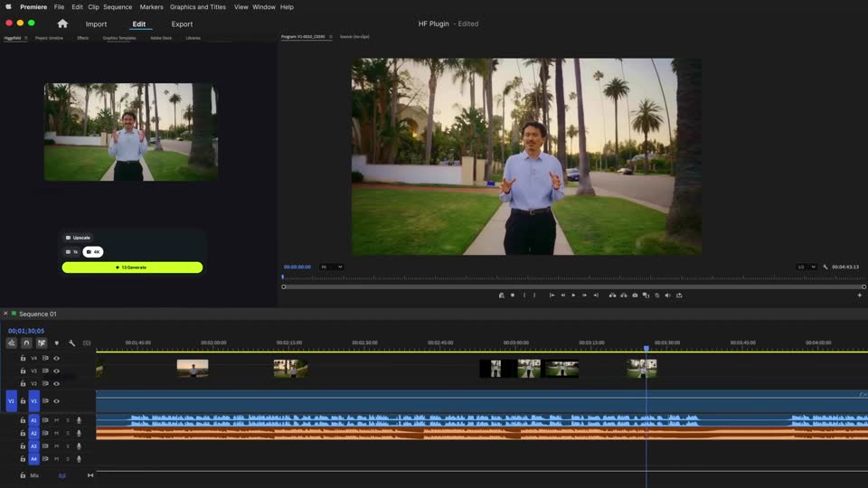Step back one frame
This screenshot has width=868, height=488.
coord(563,296)
